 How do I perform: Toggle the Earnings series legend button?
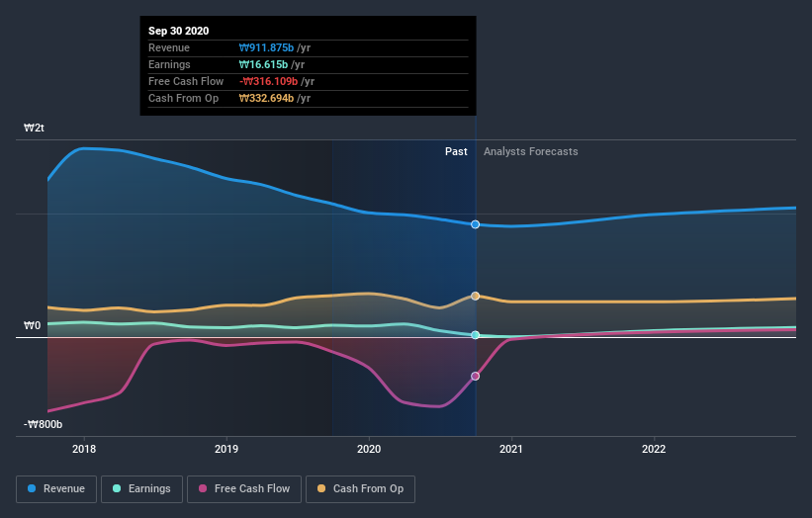141,489
